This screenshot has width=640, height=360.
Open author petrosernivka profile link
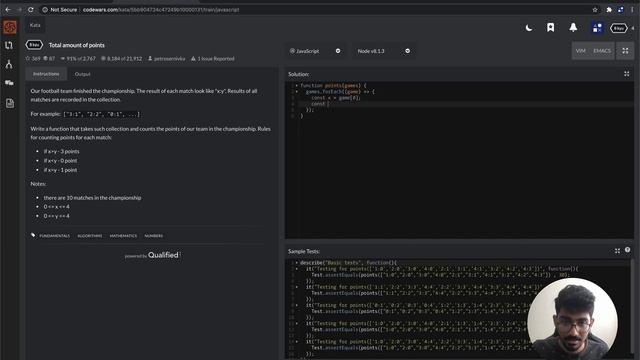click(x=167, y=59)
